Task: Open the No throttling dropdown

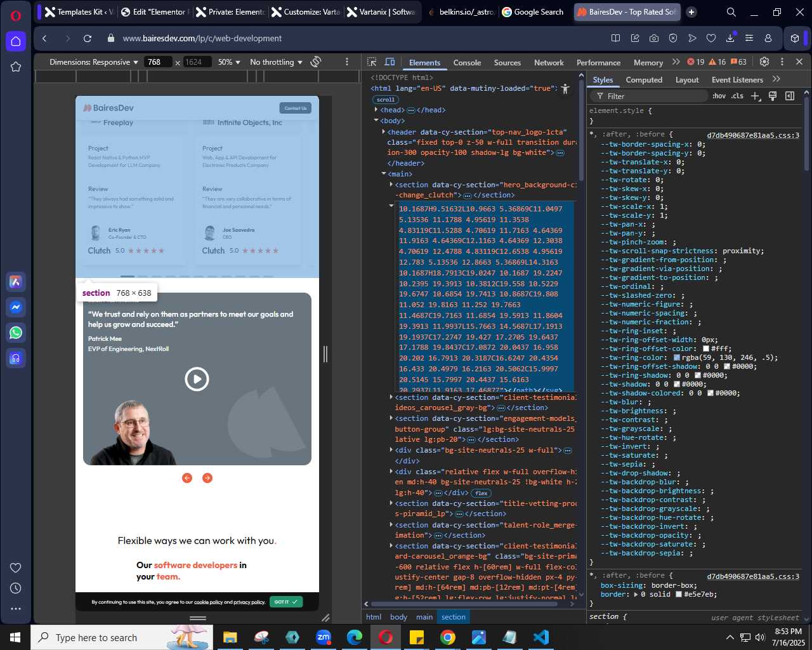Action: (276, 62)
